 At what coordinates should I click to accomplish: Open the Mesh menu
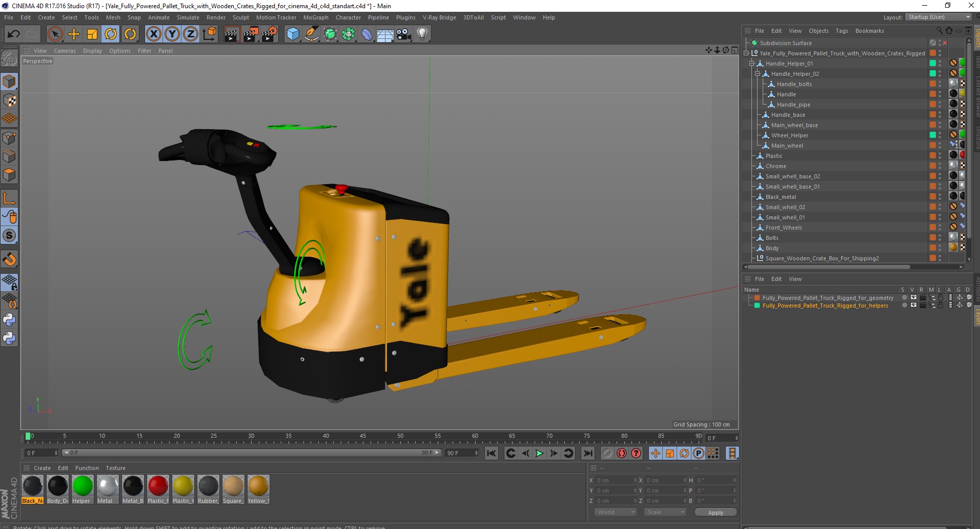pyautogui.click(x=113, y=17)
